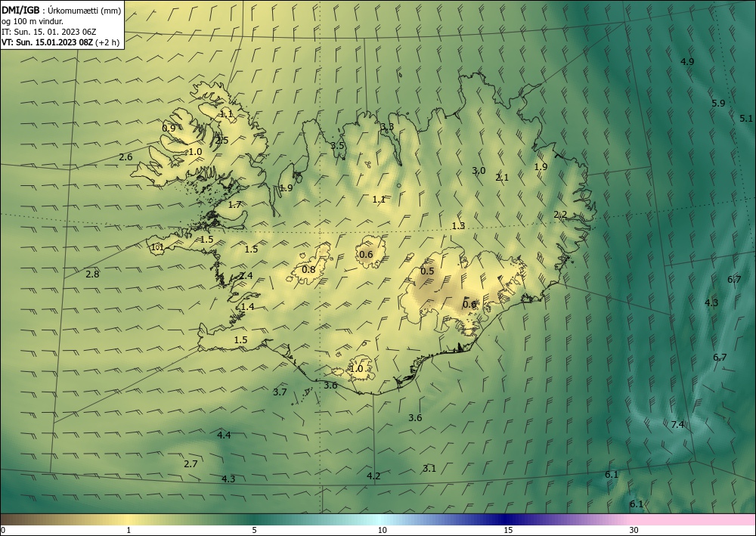The height and width of the screenshot is (536, 756).
Task: Click the 3.0 value in northeast Iceland
Action: [479, 171]
